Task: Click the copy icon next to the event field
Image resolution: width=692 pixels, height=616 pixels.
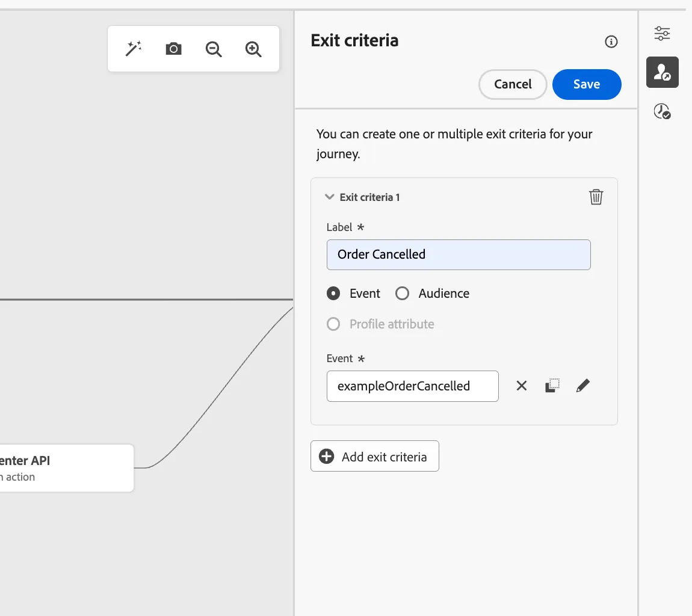Action: tap(552, 386)
